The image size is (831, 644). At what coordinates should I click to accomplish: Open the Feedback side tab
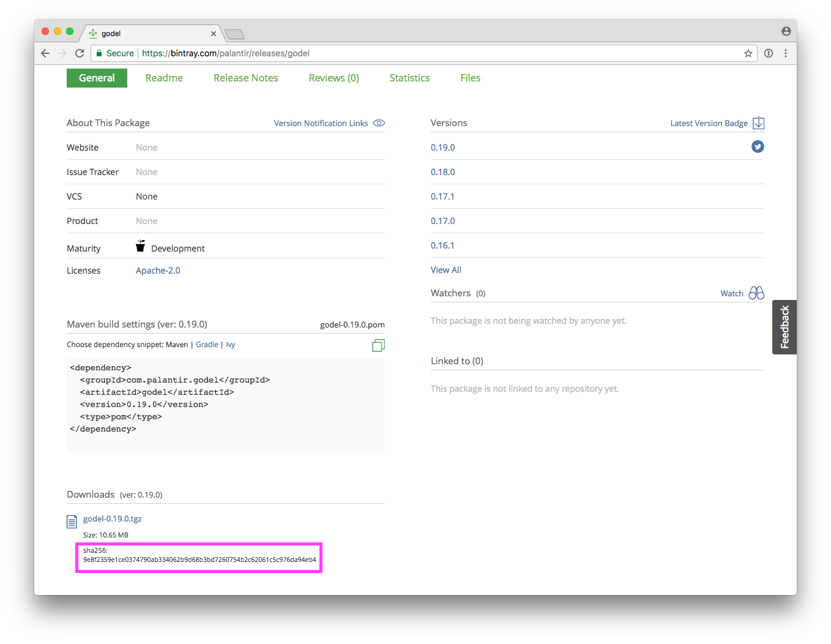(784, 327)
